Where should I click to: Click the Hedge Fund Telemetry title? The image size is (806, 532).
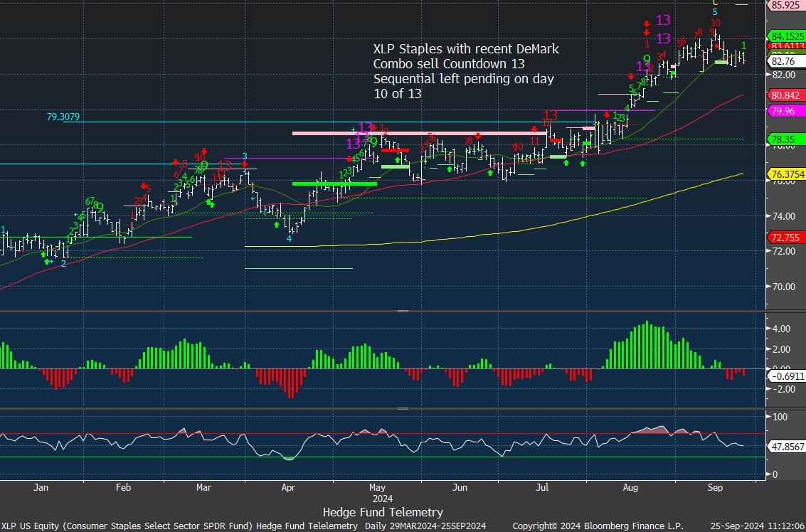383,512
